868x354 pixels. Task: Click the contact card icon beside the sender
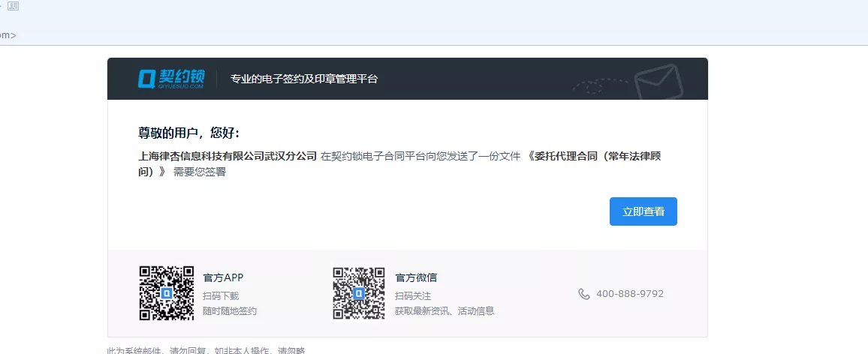13,6
